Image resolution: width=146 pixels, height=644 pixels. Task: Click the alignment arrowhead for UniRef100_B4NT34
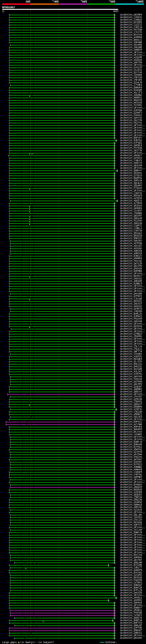point(113,620)
